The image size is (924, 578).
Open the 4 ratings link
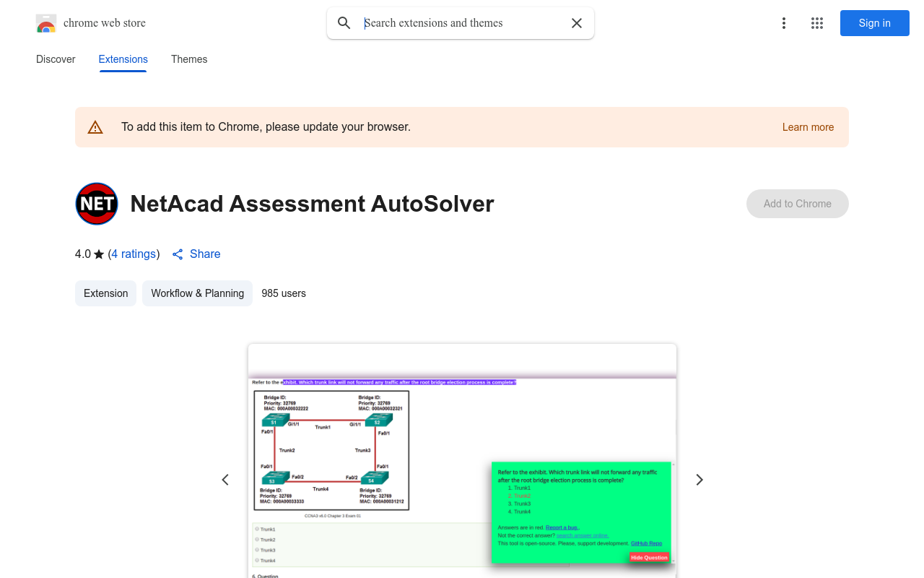[x=134, y=254]
